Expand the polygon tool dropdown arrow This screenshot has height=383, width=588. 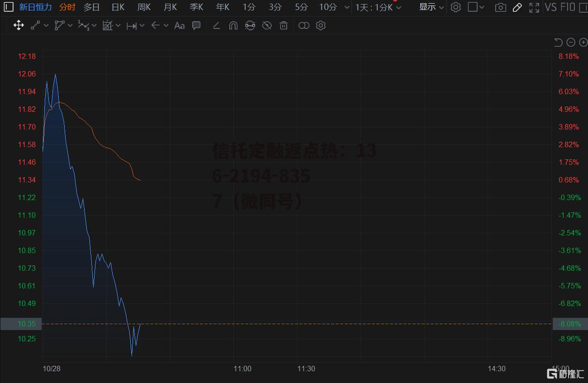click(x=70, y=26)
